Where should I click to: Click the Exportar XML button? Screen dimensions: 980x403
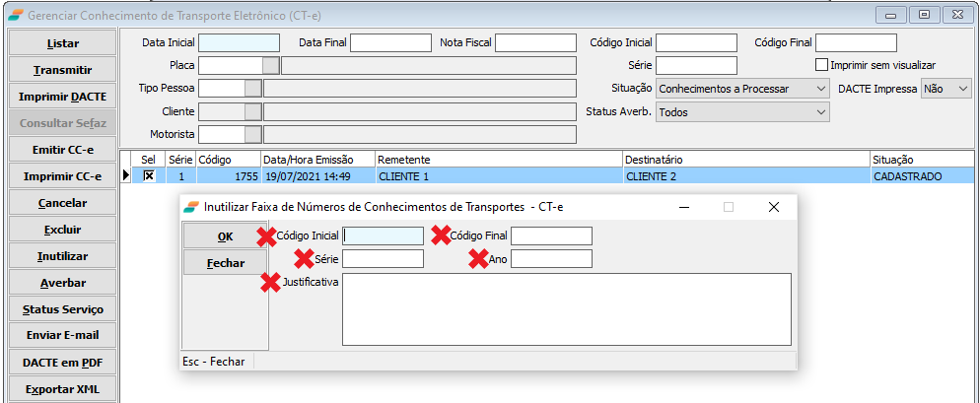[62, 388]
